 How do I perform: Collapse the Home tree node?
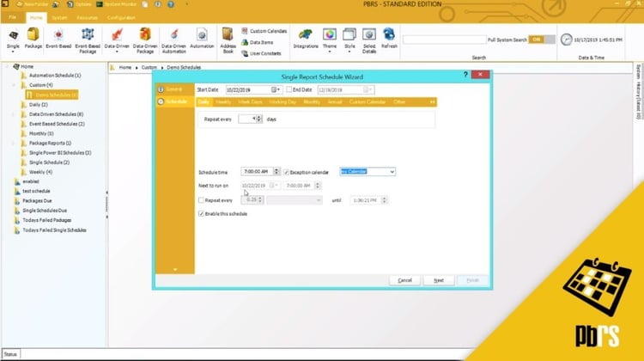tap(7, 66)
